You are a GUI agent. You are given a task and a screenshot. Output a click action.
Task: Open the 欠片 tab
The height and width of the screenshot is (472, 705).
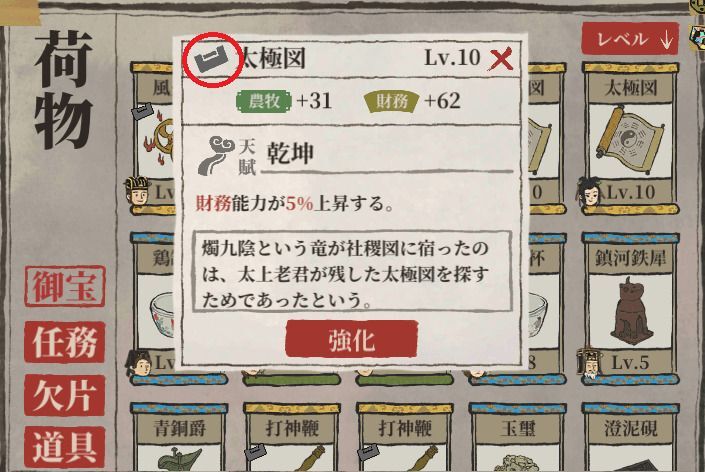(x=65, y=395)
